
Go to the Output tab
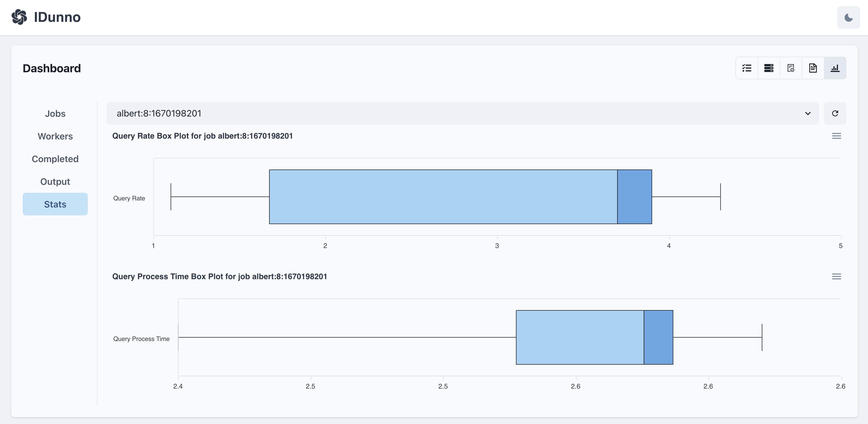(x=55, y=182)
